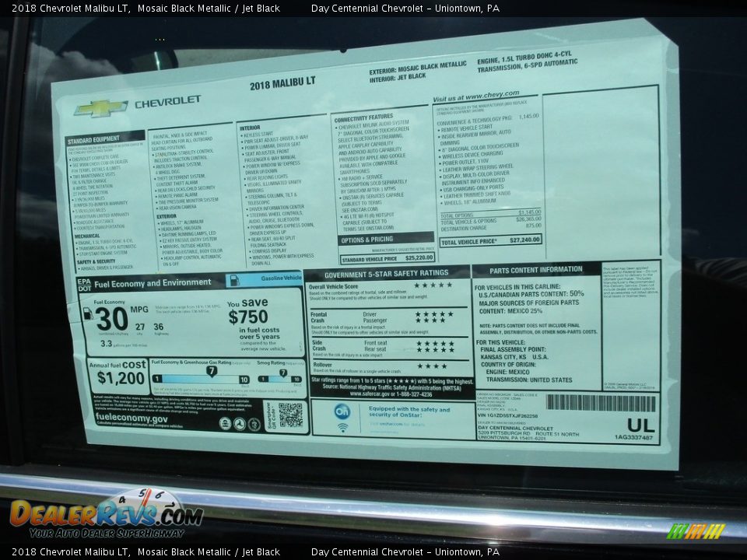This screenshot has height=560, width=747.
Task: Click the Standard Vehicle Price $25,220.00 line
Action: 387,257
